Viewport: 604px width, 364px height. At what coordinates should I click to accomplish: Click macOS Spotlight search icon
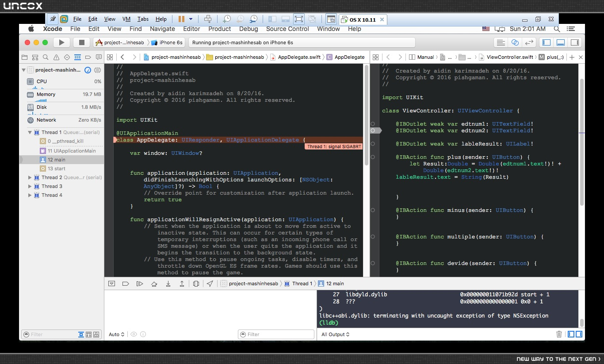557,29
